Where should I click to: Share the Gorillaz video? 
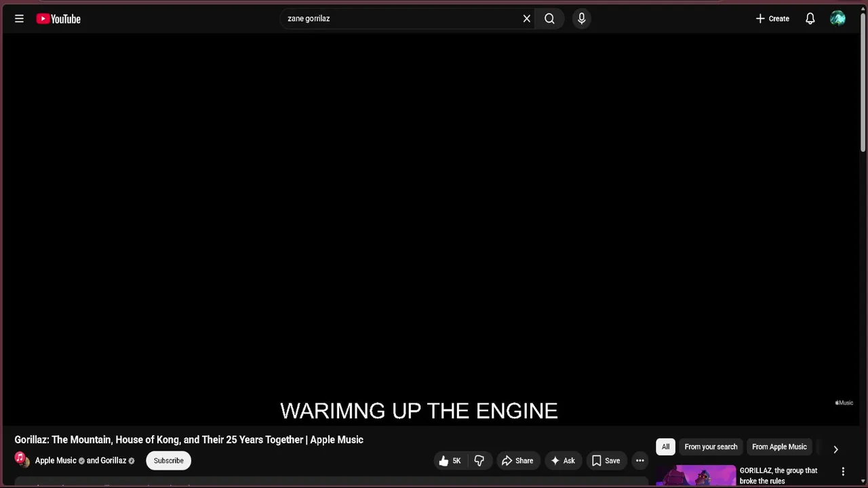coord(517,461)
